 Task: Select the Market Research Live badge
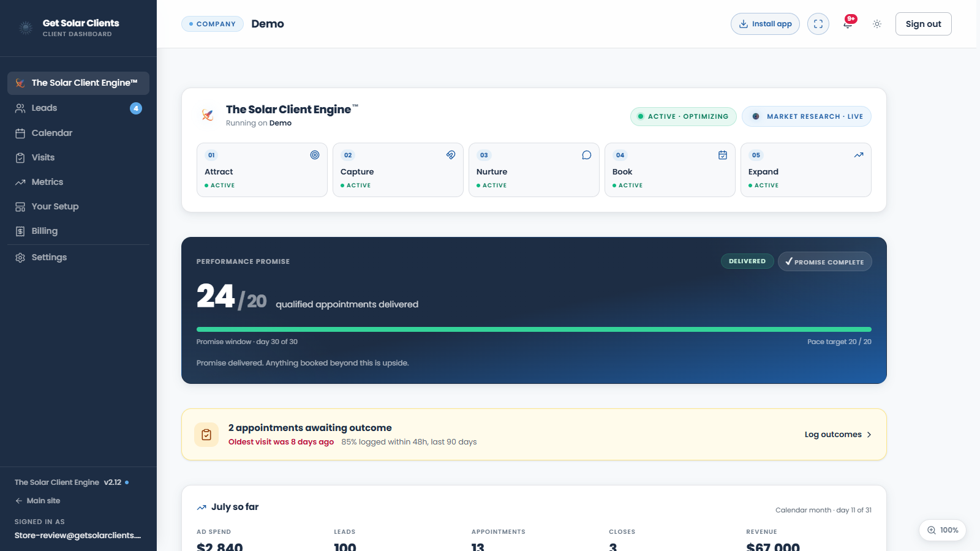click(x=806, y=116)
